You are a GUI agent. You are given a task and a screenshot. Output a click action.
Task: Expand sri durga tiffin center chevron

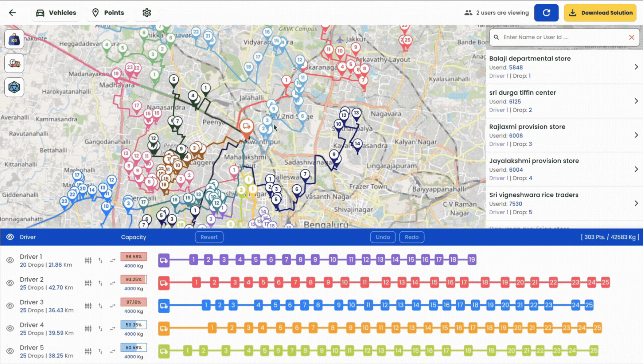(636, 101)
